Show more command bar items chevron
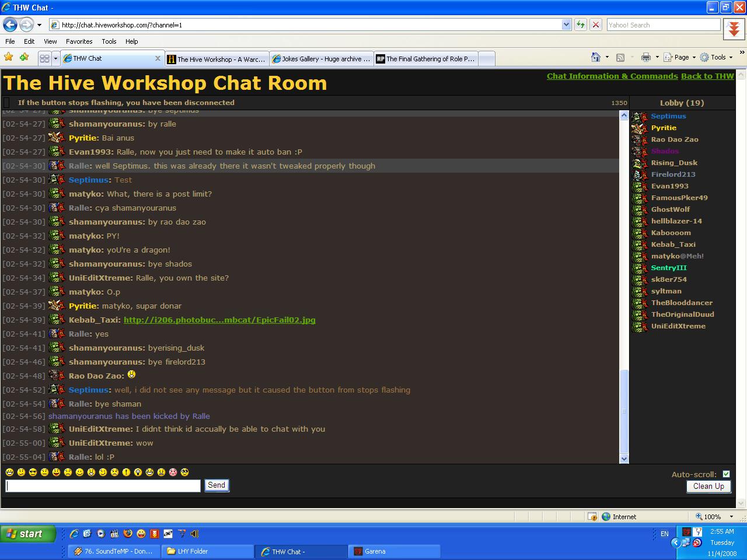Viewport: 747px width, 560px height. (x=742, y=52)
